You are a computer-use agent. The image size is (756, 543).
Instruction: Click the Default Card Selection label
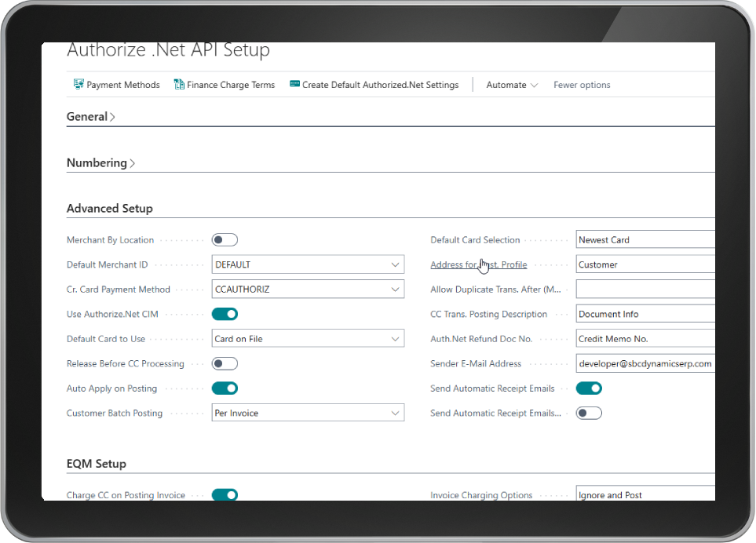(476, 240)
